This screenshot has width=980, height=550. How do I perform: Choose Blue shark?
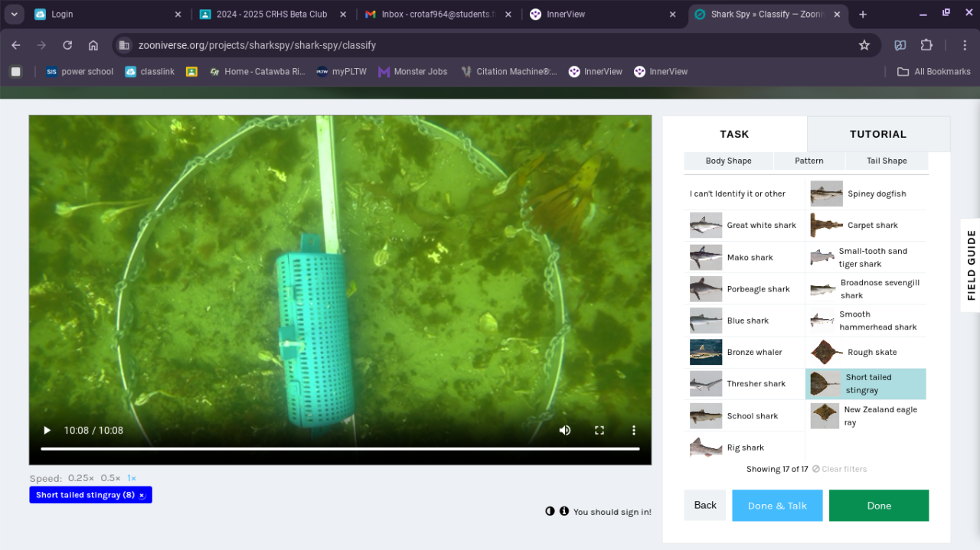744,321
